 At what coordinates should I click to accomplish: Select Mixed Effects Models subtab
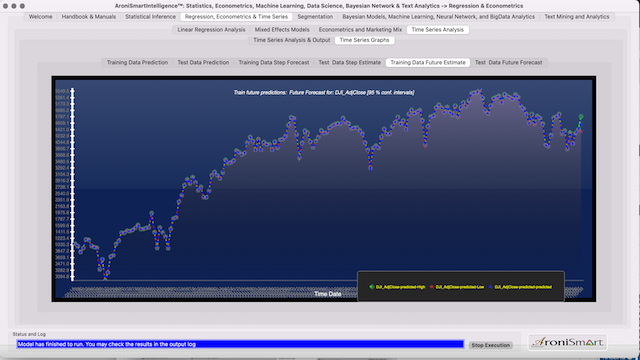click(x=282, y=30)
